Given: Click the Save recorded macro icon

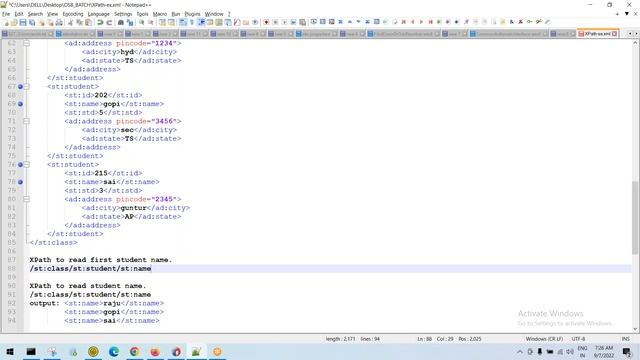Looking at the screenshot, I should click(302, 22).
